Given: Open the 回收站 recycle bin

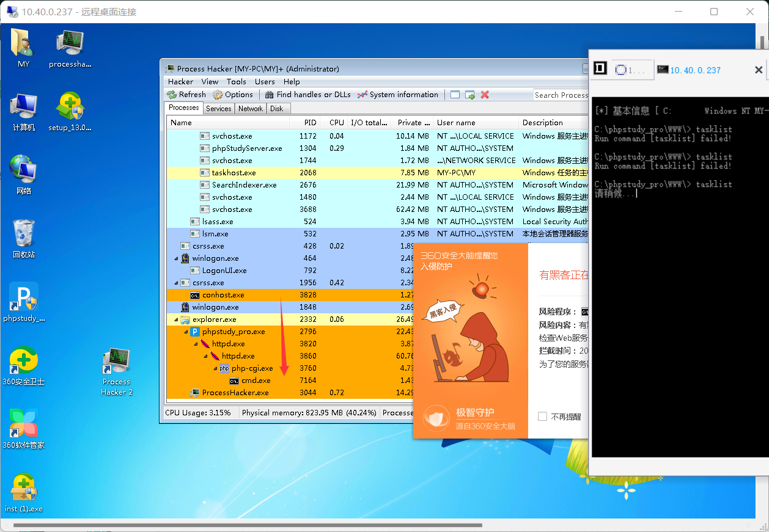Looking at the screenshot, I should click(x=24, y=239).
